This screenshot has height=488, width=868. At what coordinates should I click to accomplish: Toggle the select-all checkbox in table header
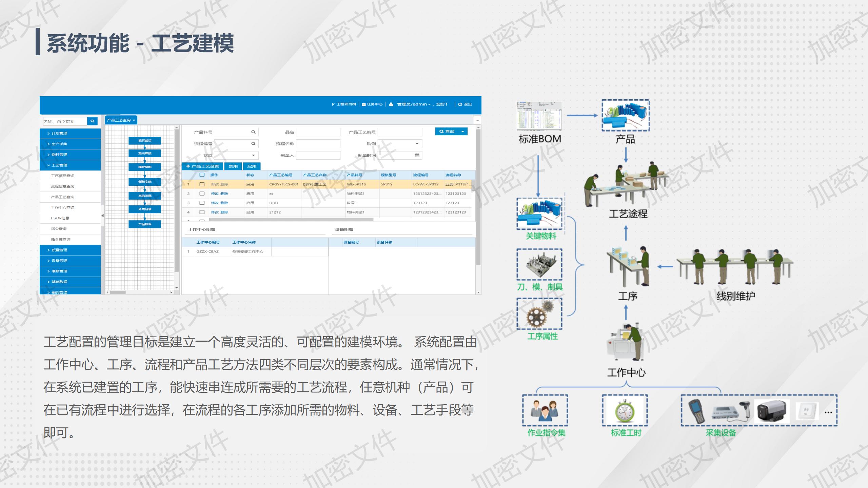click(x=202, y=175)
